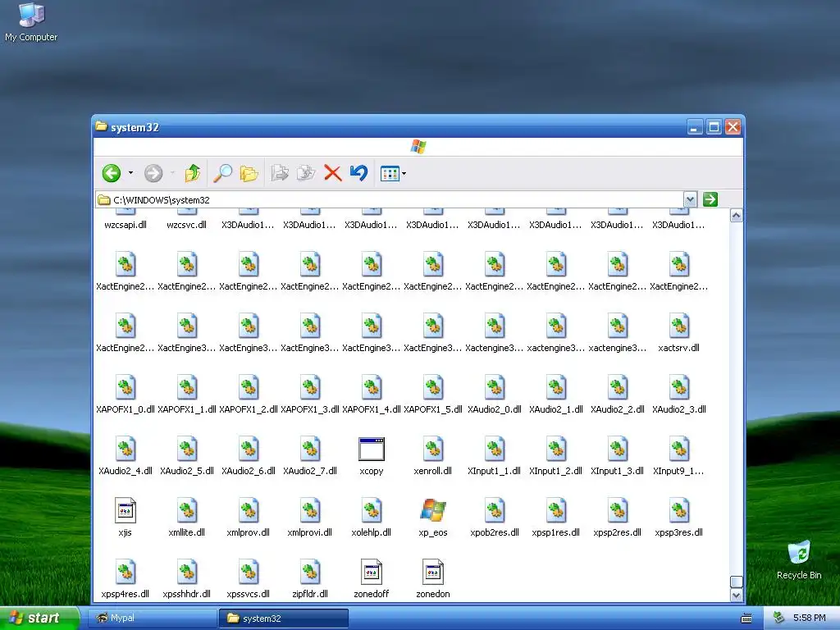Click the XAudio2_5.dll file name
The width and height of the screenshot is (840, 630).
[187, 471]
